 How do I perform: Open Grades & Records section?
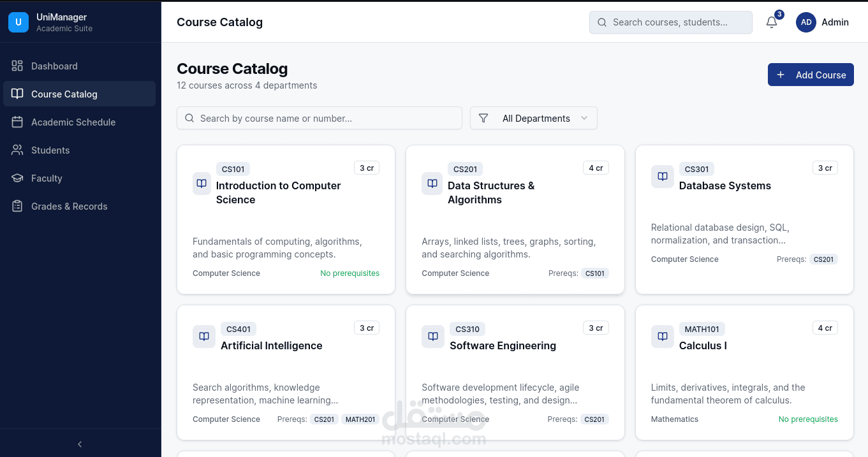[69, 207]
